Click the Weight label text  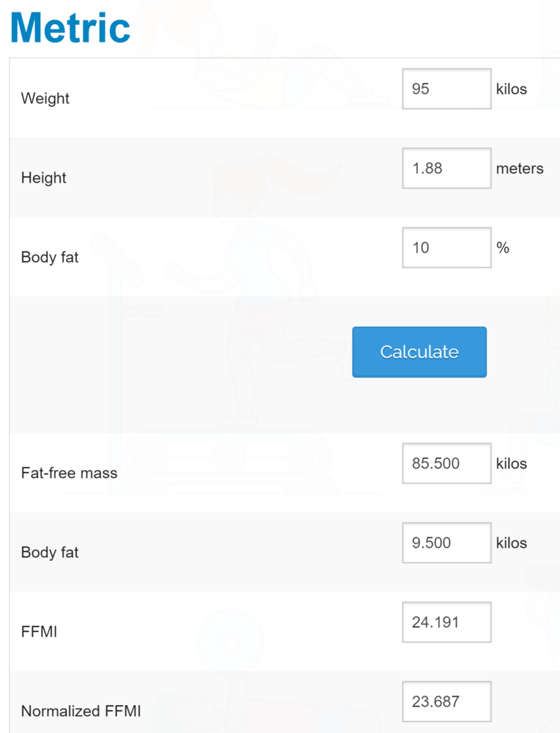click(x=45, y=98)
